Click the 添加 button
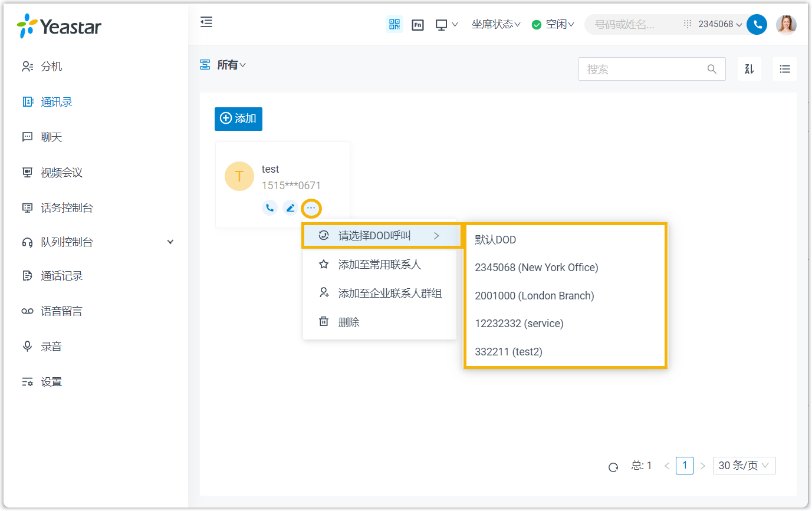 [238, 118]
